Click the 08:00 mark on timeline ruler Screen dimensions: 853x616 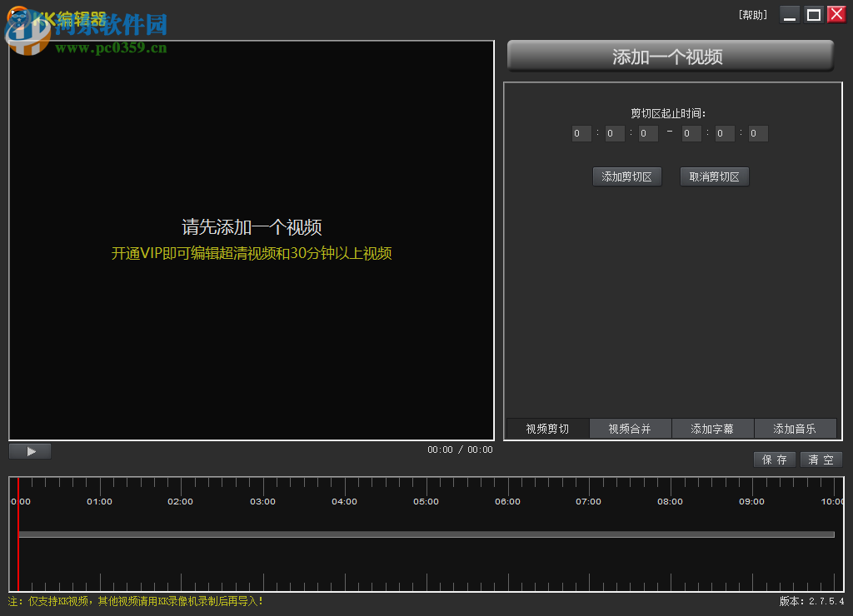[670, 501]
